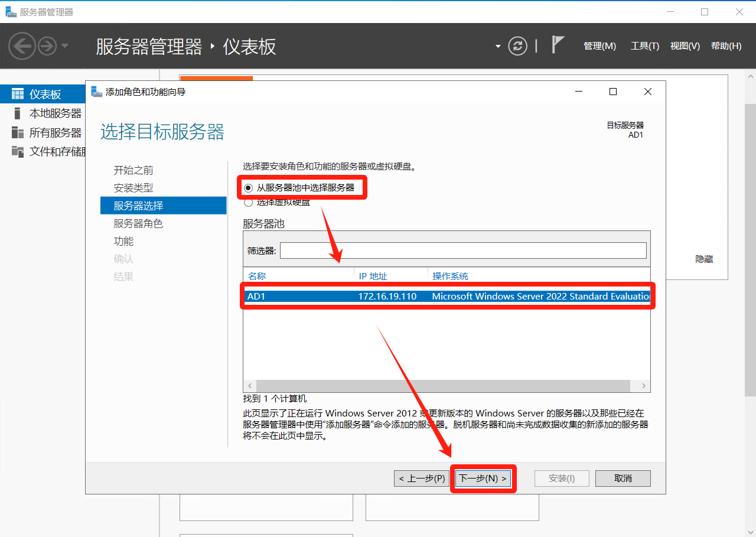The width and height of the screenshot is (756, 537).
Task: Click the forward navigation arrow icon
Action: (x=47, y=45)
